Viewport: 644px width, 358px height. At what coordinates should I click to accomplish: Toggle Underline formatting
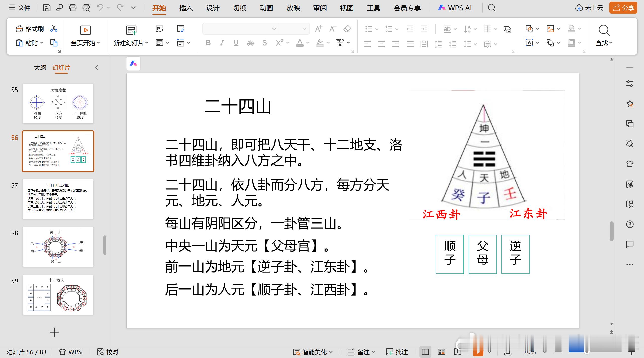coord(236,43)
